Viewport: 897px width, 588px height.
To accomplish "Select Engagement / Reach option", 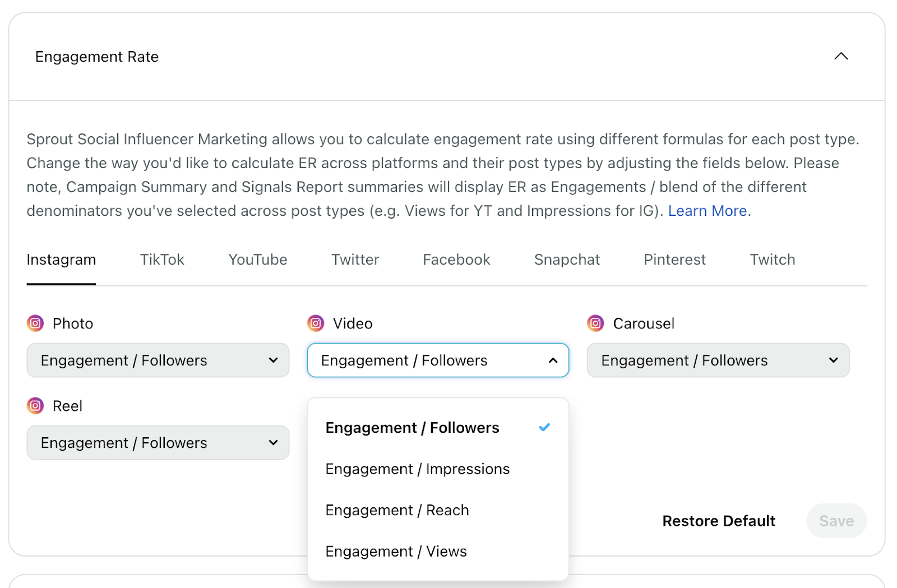I will (438, 510).
